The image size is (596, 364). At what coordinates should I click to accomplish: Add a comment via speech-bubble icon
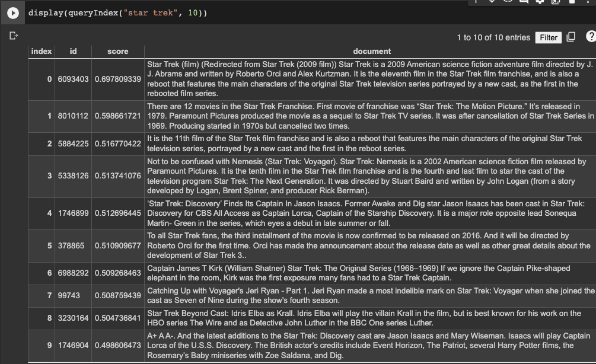pyautogui.click(x=524, y=2)
